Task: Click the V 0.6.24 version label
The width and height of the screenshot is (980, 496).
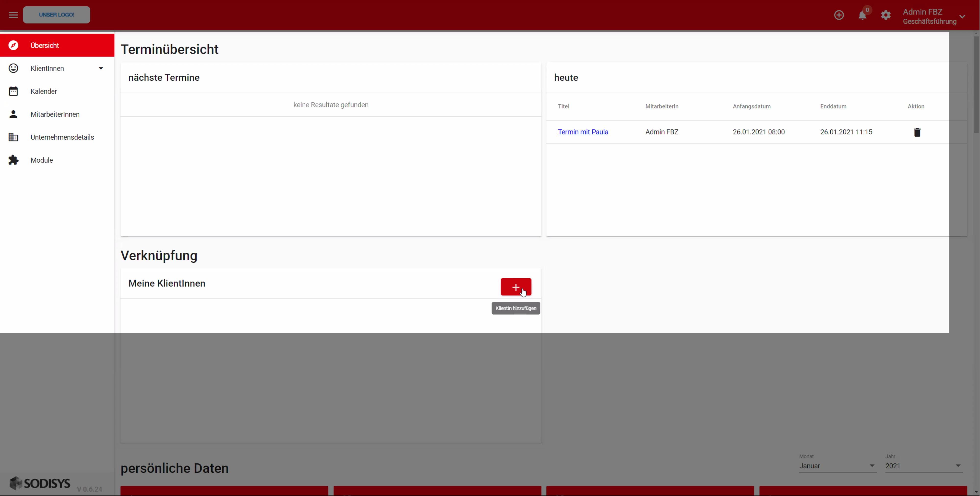Action: coord(89,489)
